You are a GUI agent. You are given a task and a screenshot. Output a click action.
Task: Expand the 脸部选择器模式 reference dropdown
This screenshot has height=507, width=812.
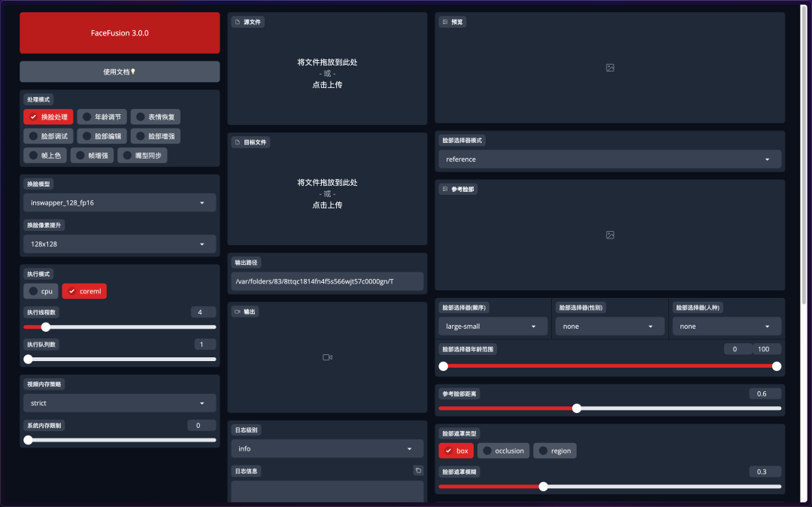click(x=609, y=159)
